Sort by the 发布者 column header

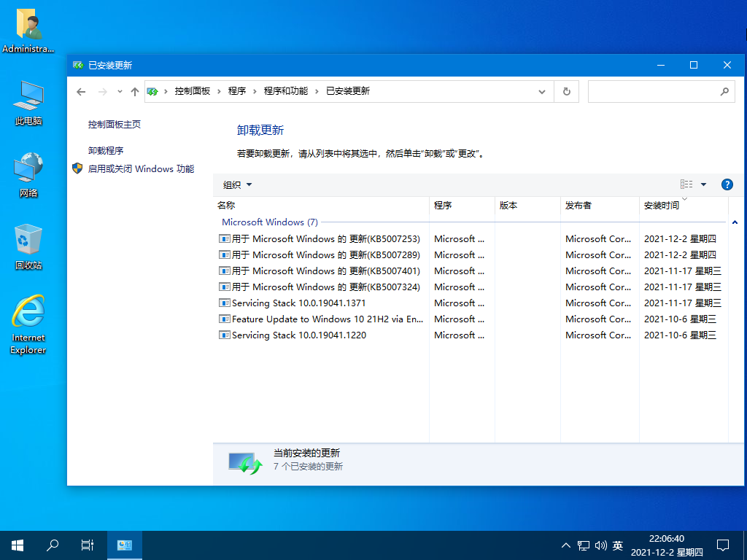(x=600, y=205)
